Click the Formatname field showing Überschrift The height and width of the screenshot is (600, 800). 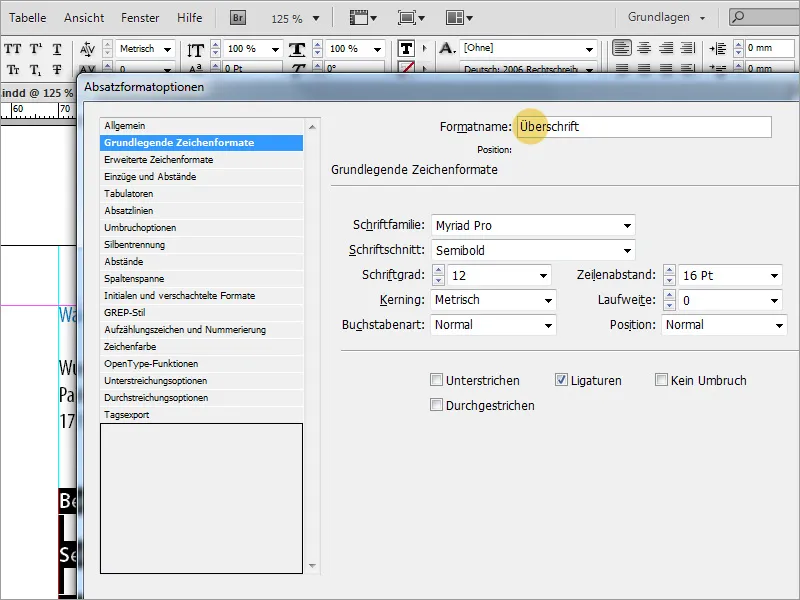pyautogui.click(x=640, y=127)
